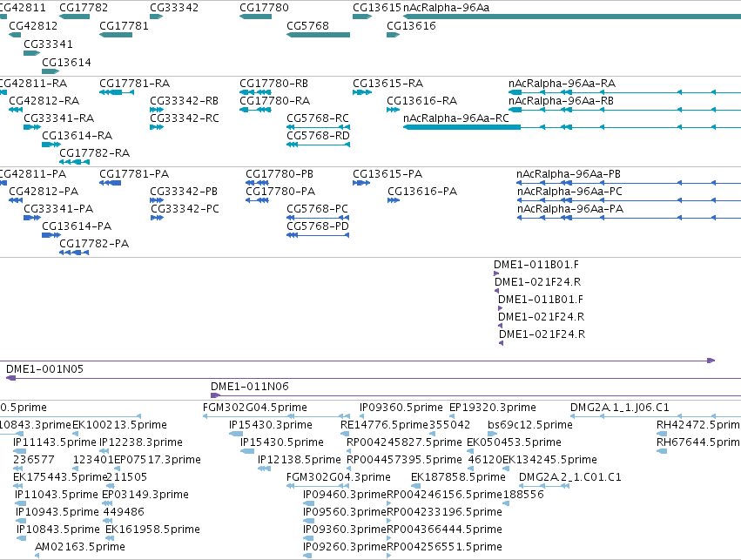Click the teal CG5768 gene bar
The width and height of the screenshot is (741, 560).
click(x=318, y=35)
